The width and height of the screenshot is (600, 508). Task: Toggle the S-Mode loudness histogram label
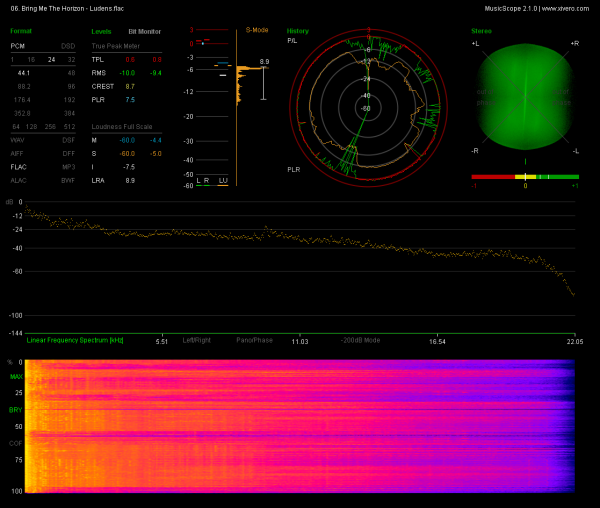257,30
